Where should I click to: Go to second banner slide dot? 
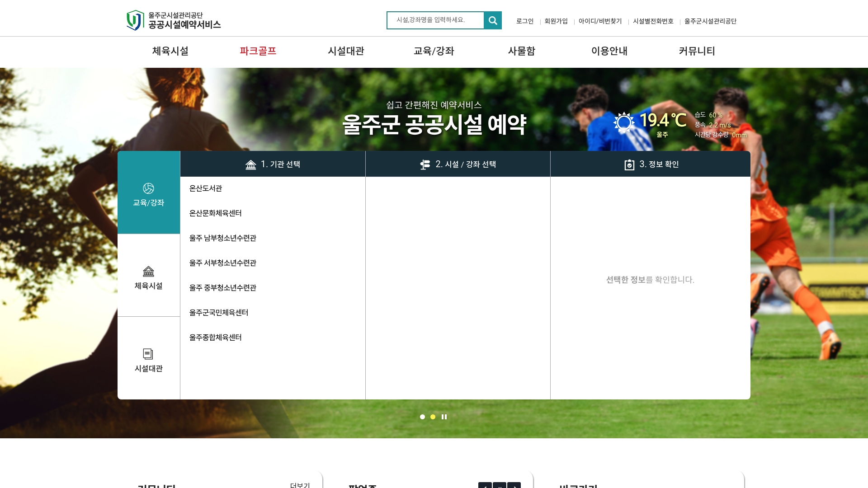(x=433, y=417)
